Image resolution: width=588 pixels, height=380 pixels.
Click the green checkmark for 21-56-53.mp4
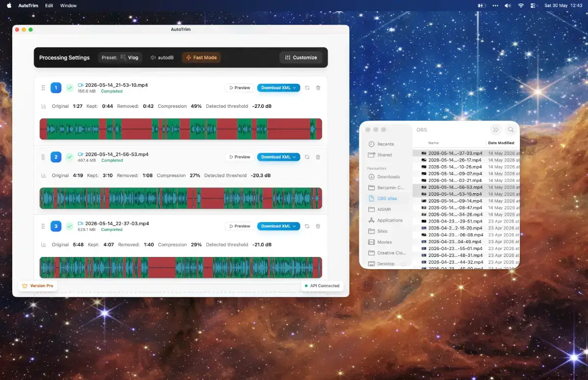click(x=70, y=157)
